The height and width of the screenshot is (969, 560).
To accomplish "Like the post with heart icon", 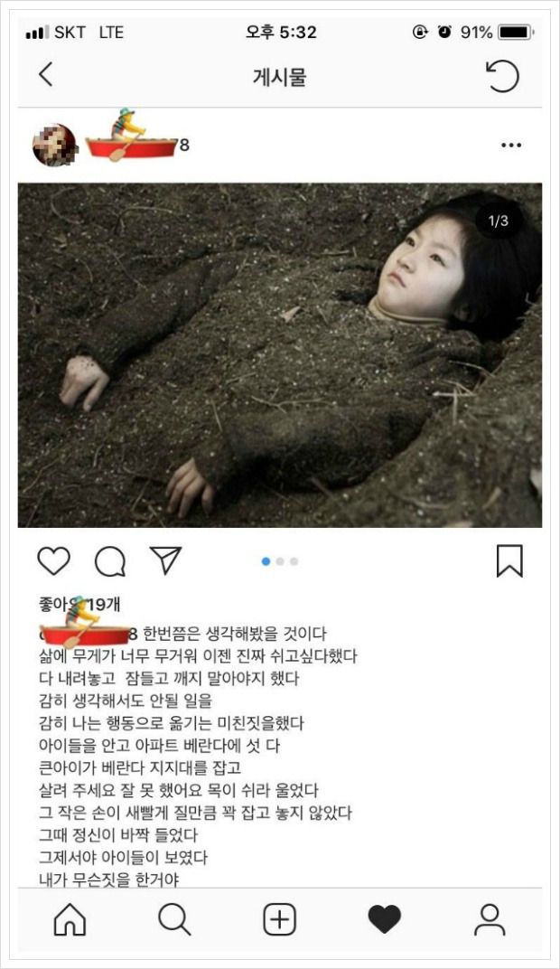I will click(53, 561).
